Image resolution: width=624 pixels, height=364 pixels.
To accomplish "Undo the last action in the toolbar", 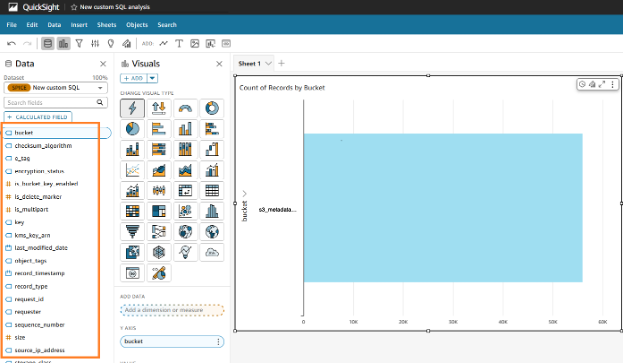I will [x=12, y=44].
